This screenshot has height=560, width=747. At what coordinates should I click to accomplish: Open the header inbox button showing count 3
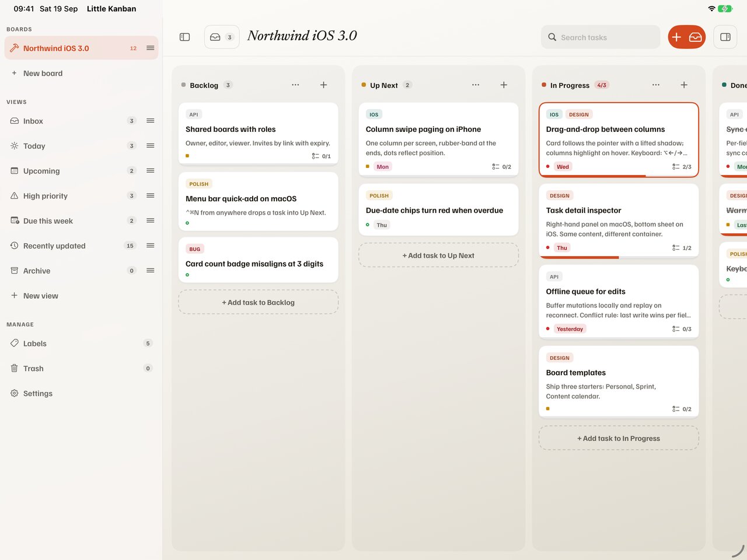click(222, 37)
